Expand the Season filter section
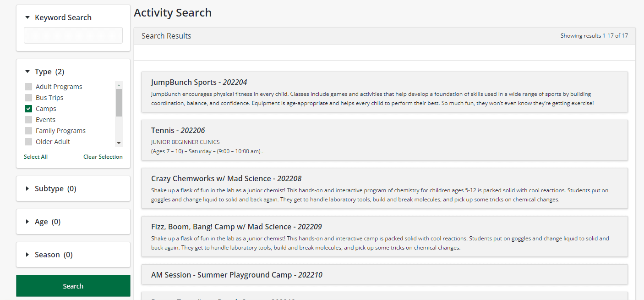Screen dimensions: 644x300 tap(27, 255)
